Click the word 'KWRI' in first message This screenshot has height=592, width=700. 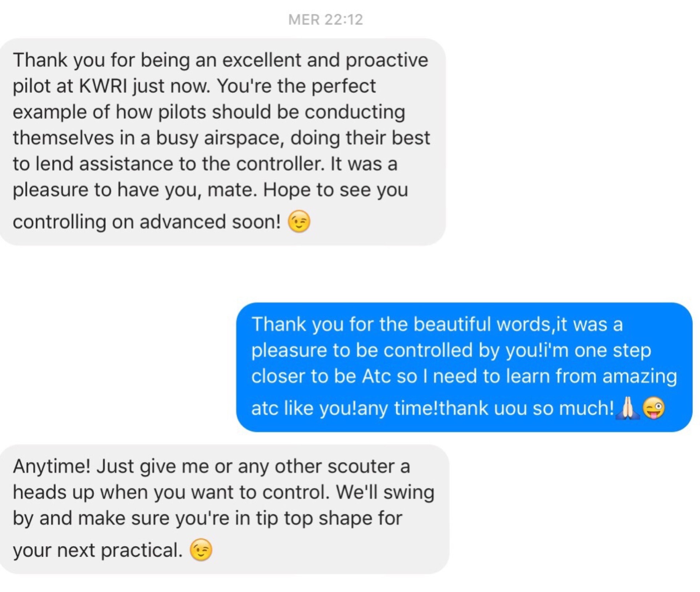click(x=103, y=86)
